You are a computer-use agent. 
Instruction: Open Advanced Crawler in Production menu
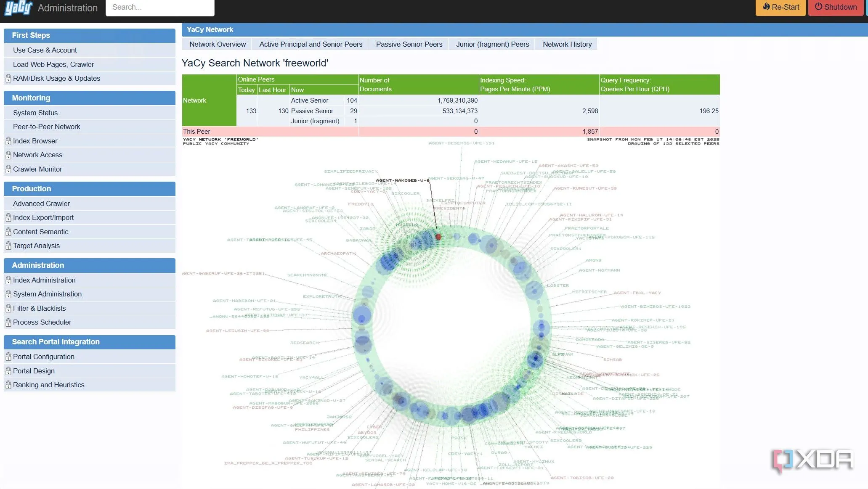[x=41, y=204]
